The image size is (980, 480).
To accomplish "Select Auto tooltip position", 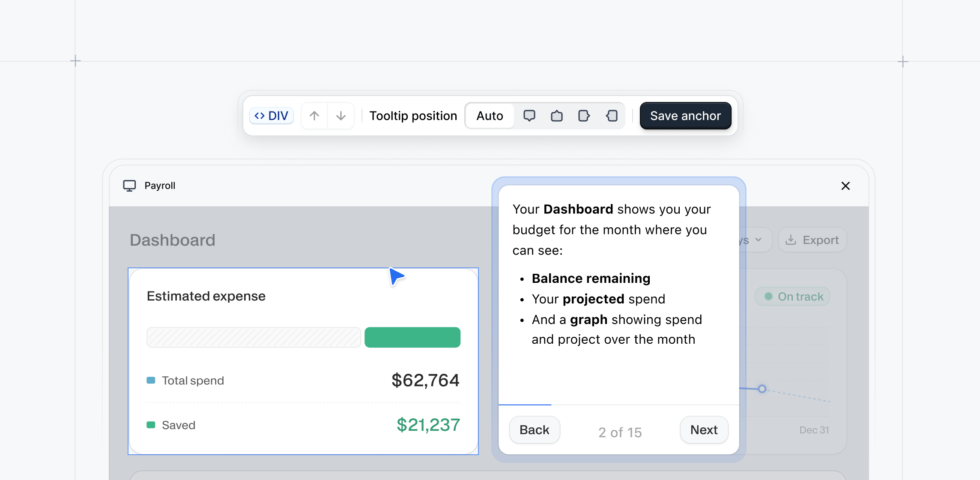I will [490, 116].
